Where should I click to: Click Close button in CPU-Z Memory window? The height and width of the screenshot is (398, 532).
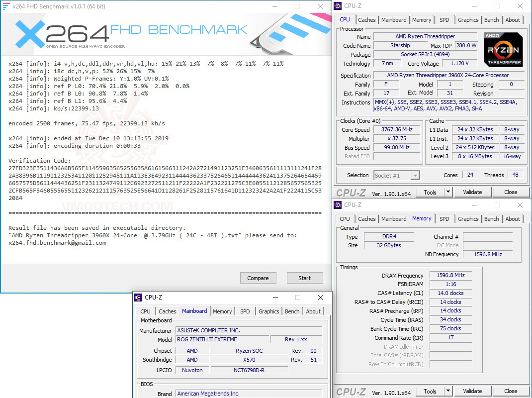point(511,391)
